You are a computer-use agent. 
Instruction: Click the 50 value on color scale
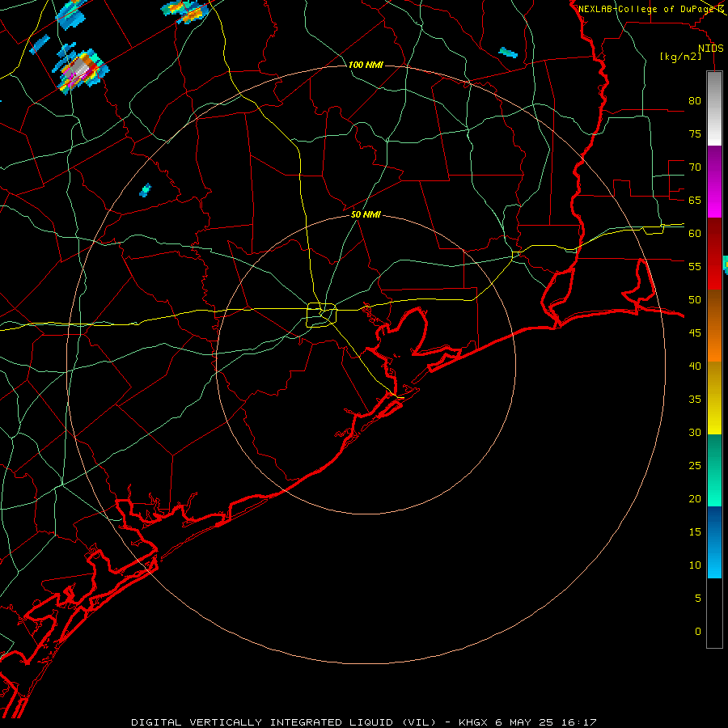click(x=695, y=300)
